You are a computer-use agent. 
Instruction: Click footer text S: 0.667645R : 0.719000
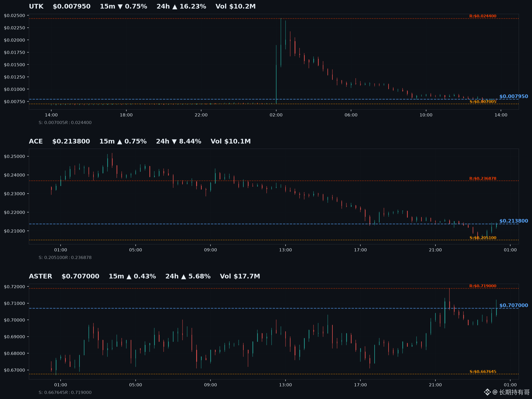tap(65, 393)
